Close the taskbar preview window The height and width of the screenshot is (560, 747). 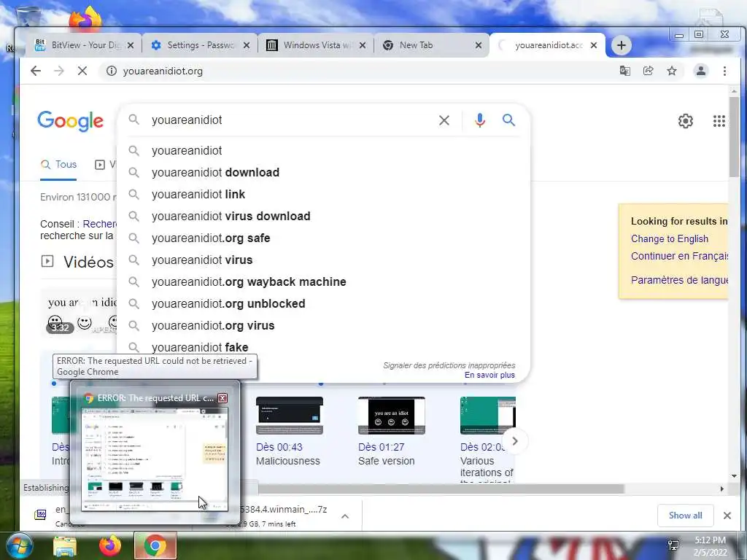coord(222,398)
